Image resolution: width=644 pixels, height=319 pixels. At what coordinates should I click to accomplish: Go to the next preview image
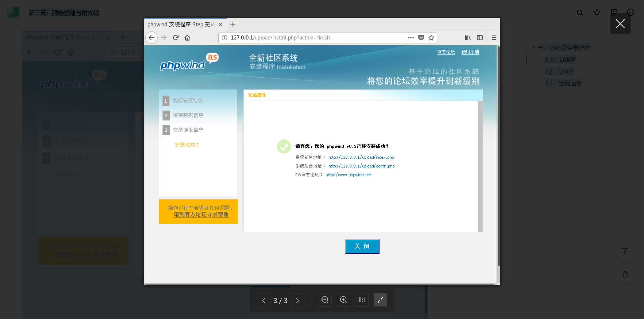point(298,300)
